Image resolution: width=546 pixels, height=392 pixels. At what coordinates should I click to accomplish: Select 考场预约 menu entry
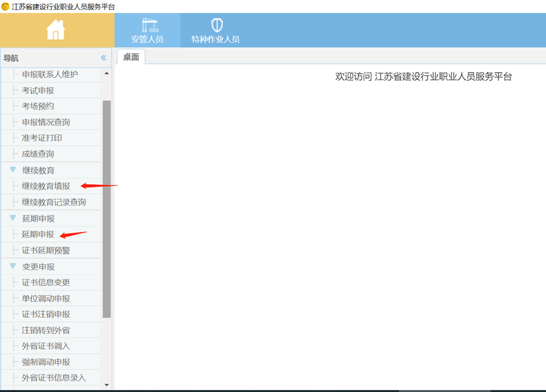tap(38, 106)
